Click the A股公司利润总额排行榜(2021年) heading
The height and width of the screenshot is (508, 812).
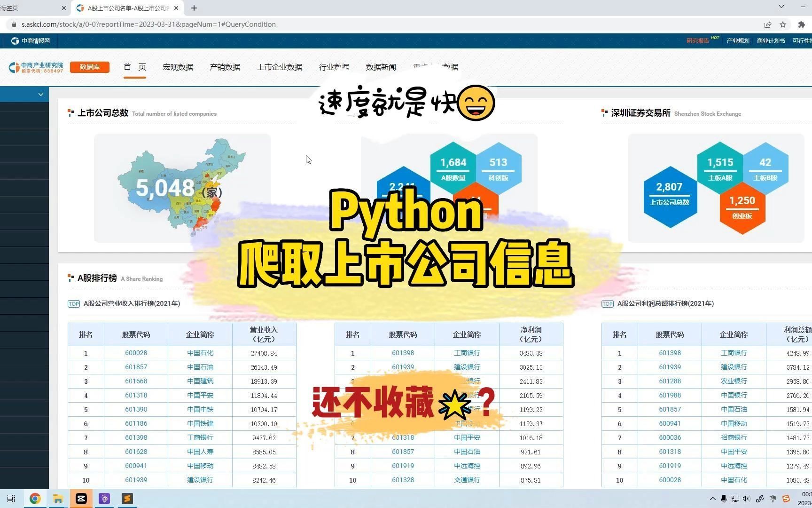[x=665, y=304]
